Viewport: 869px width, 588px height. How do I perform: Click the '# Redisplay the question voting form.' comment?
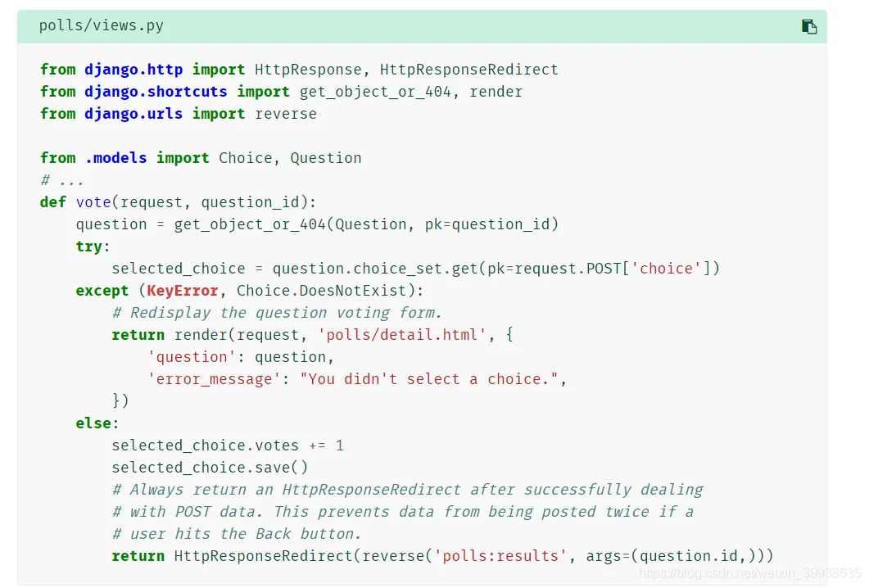click(x=277, y=313)
